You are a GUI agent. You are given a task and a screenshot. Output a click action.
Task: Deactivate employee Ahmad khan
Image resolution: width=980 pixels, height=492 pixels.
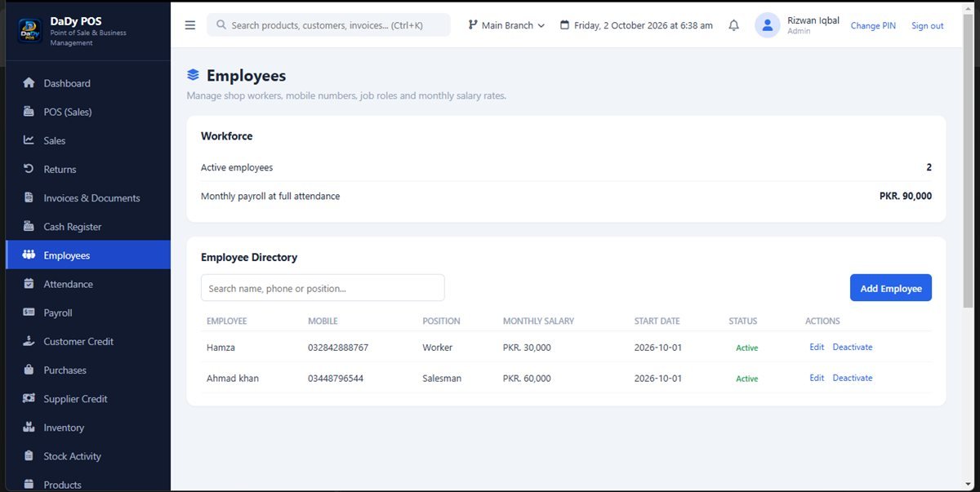pos(853,378)
